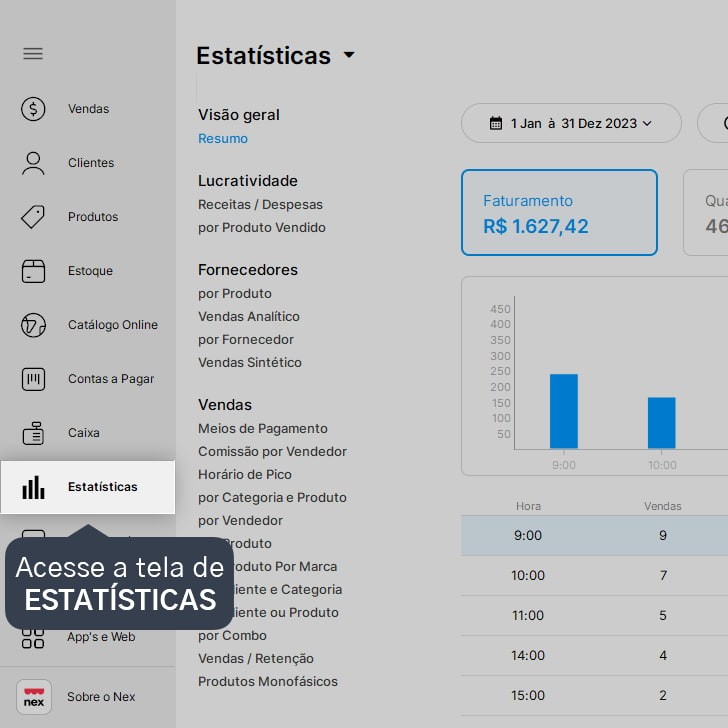Open Fornecedores por Produto report
This screenshot has height=728, width=728.
point(235,294)
